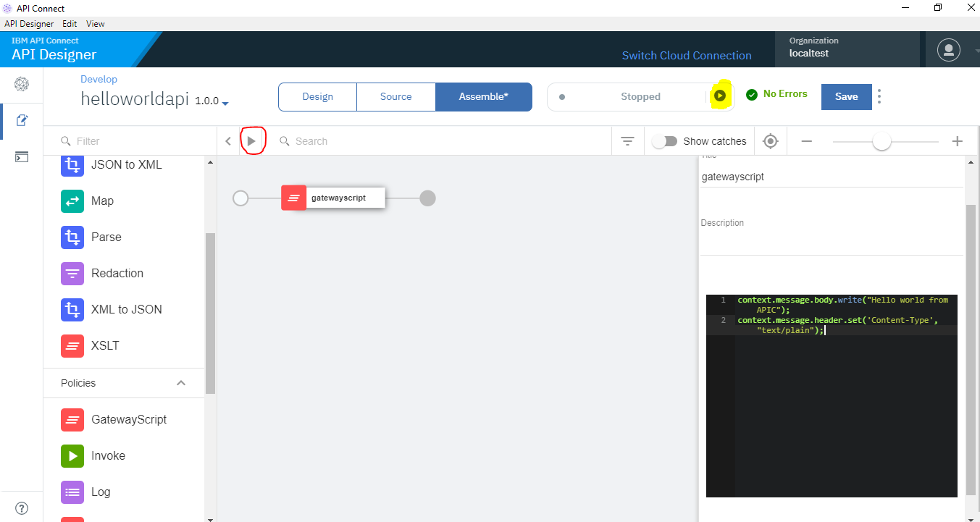Open the help question mark icon
Viewport: 980px width, 522px height.
pos(22,508)
